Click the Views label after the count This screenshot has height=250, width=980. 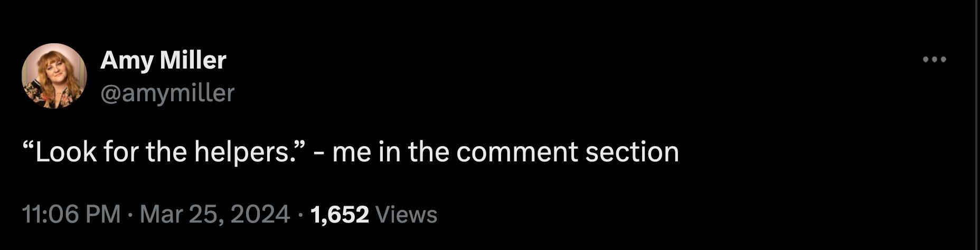[x=406, y=215]
